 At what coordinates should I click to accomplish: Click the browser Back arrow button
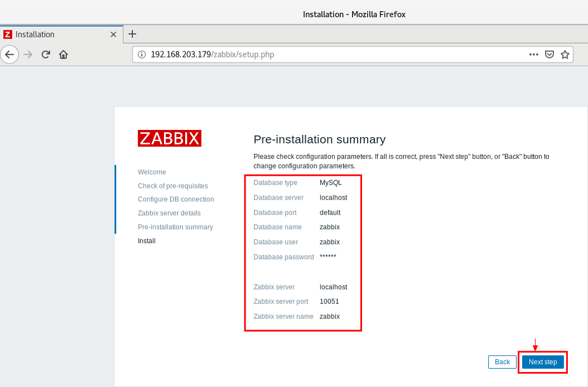pyautogui.click(x=9, y=55)
